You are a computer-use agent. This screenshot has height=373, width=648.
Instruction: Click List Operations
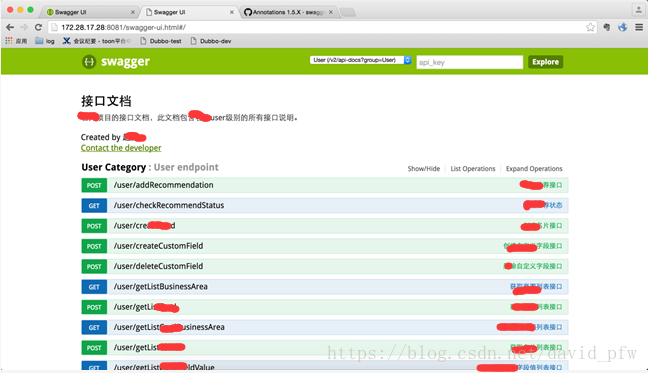pos(473,169)
